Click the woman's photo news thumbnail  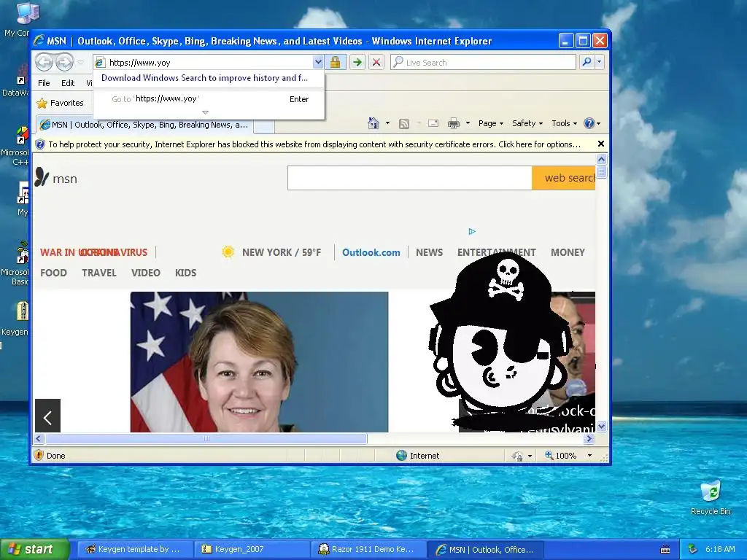coord(259,362)
